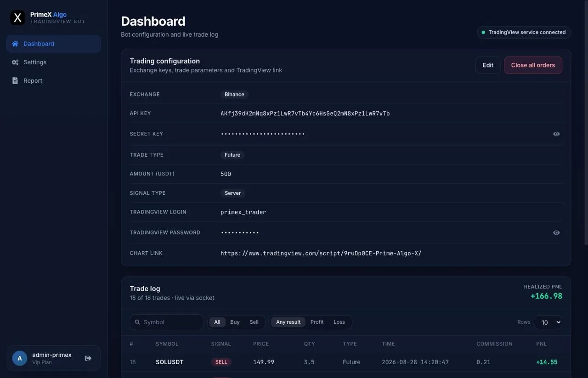Click the Dashboard home icon

15,44
